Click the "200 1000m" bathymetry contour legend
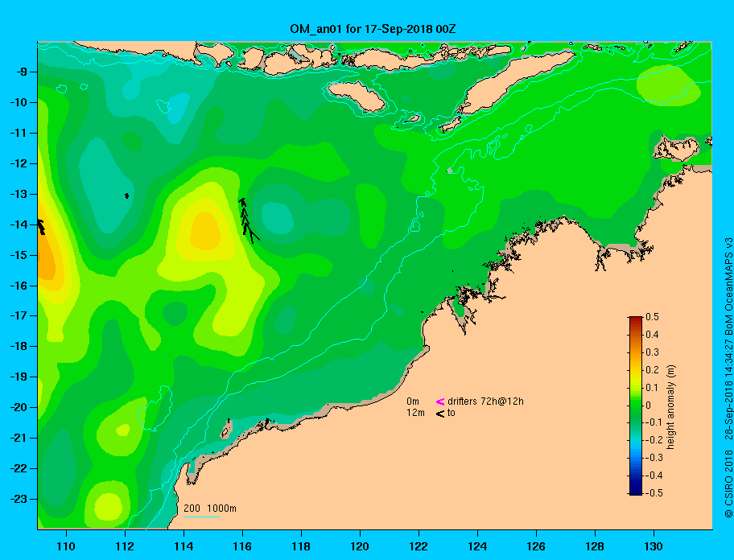734x560 pixels. pos(210,509)
